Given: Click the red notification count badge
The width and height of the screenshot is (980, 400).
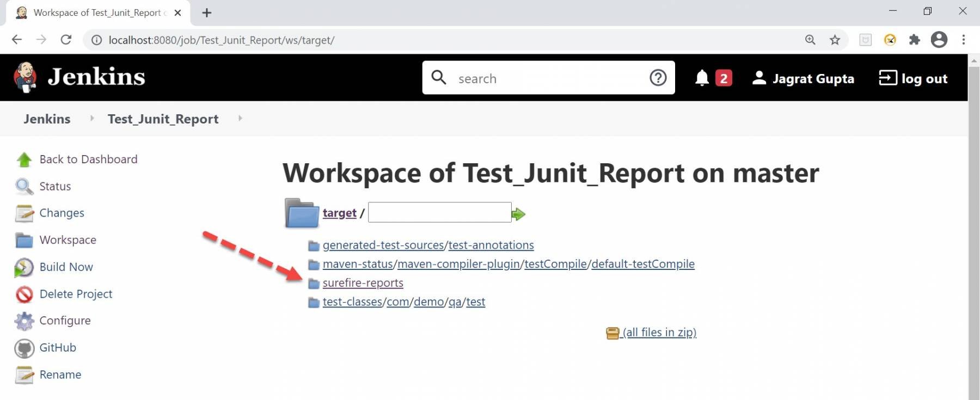Looking at the screenshot, I should (724, 78).
